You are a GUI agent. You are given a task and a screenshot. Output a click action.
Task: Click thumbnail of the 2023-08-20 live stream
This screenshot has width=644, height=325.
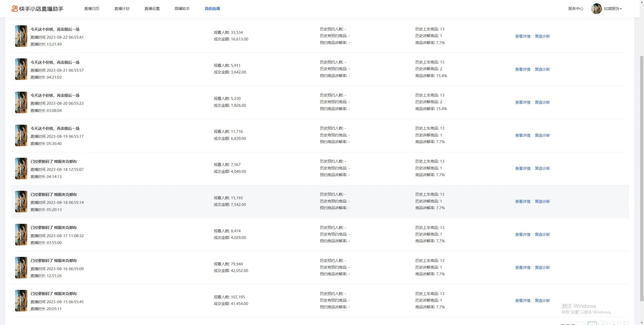[x=21, y=102]
